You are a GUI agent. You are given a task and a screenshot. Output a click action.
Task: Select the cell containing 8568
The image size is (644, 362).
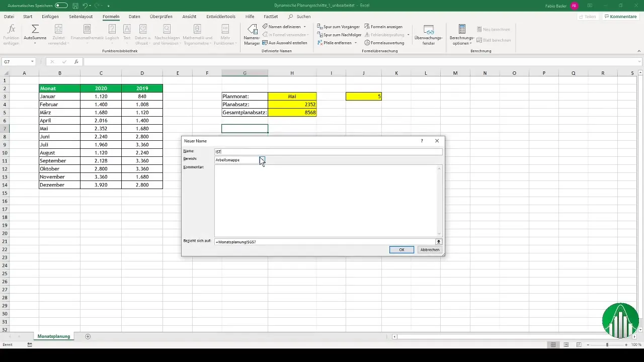tap(292, 113)
